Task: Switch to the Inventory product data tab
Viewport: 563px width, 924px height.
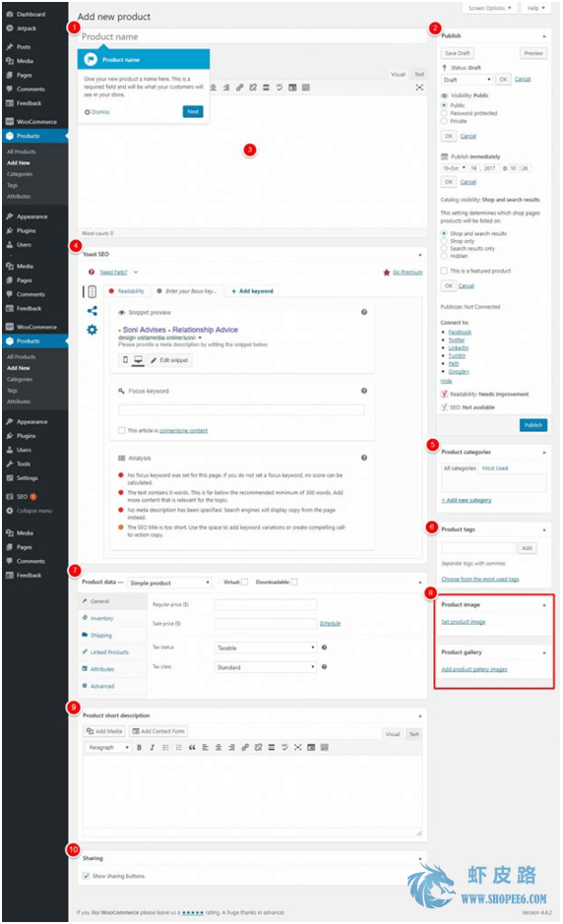Action: [x=101, y=618]
